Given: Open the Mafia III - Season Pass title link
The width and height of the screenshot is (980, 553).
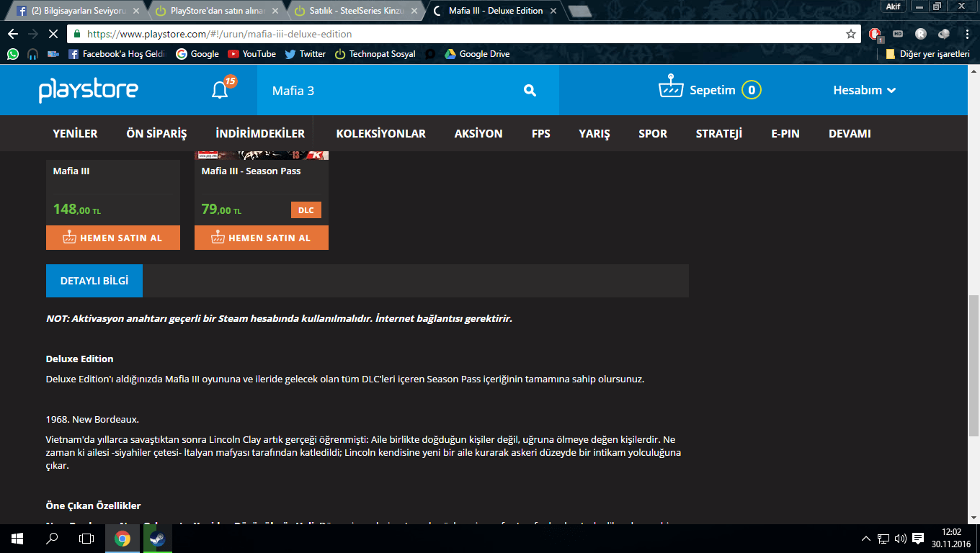Looking at the screenshot, I should (x=251, y=171).
